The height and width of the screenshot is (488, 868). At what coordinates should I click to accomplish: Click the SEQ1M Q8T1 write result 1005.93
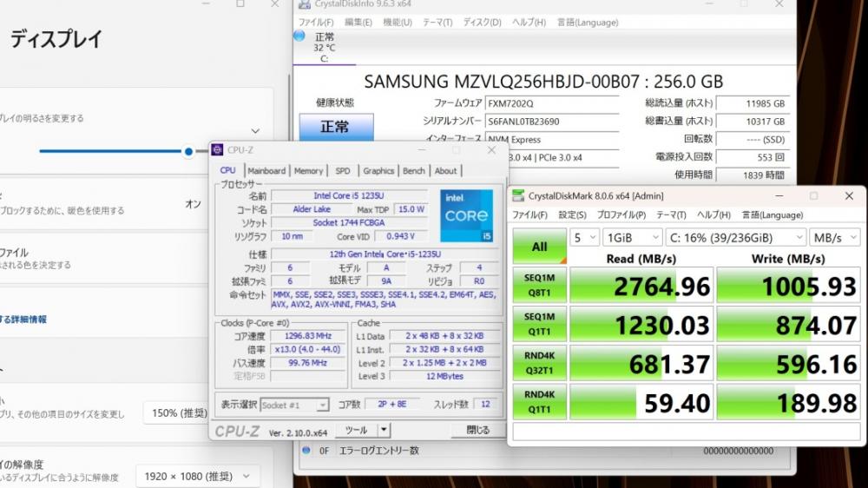788,286
